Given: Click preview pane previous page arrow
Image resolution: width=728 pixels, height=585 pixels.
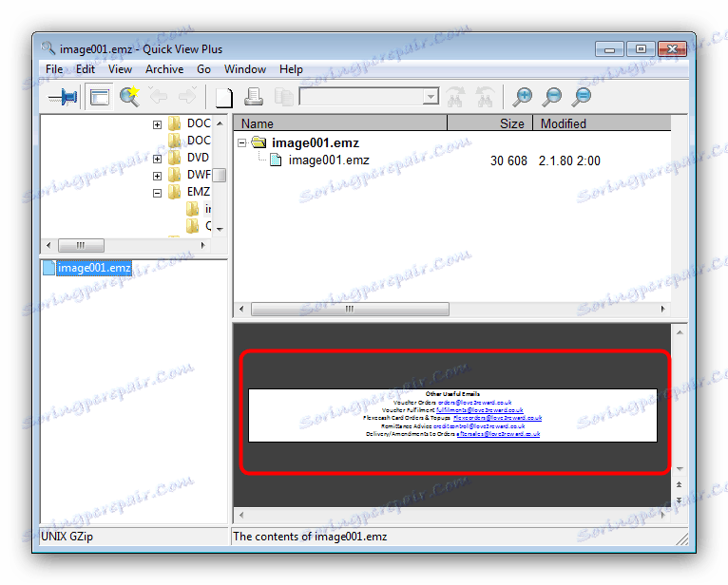Looking at the screenshot, I should (680, 484).
